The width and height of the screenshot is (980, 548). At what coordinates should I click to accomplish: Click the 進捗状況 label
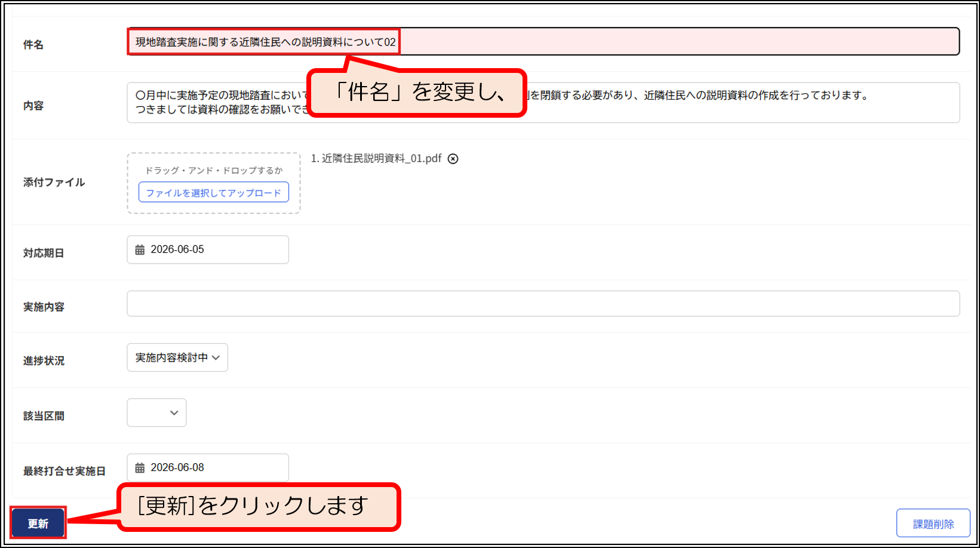[x=44, y=361]
